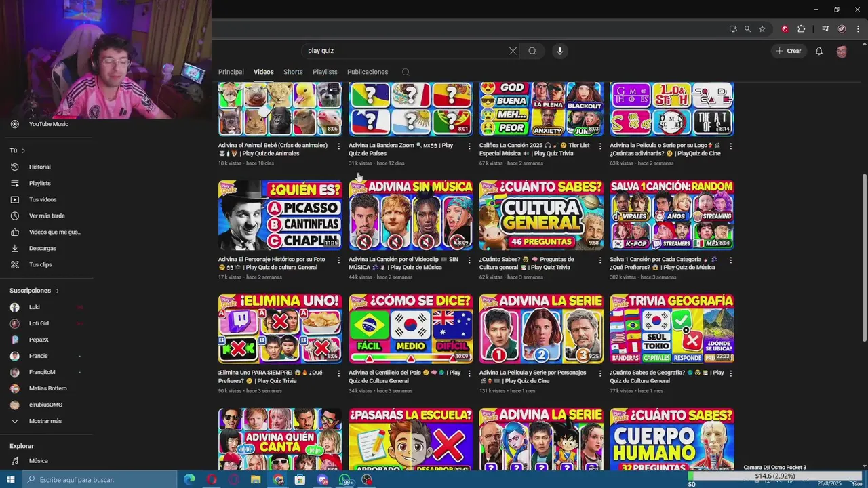Click the Windows taskbar search box
Screen dimensions: 868x488
[100, 480]
